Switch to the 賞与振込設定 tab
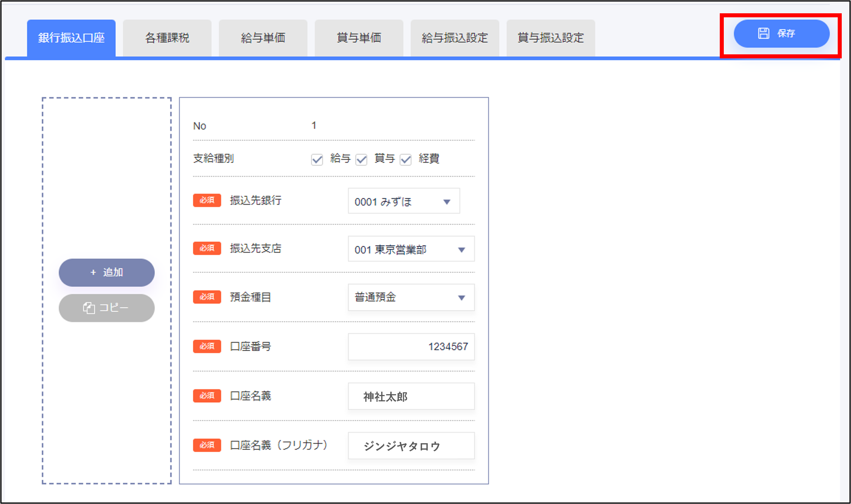The image size is (851, 504). 550,38
